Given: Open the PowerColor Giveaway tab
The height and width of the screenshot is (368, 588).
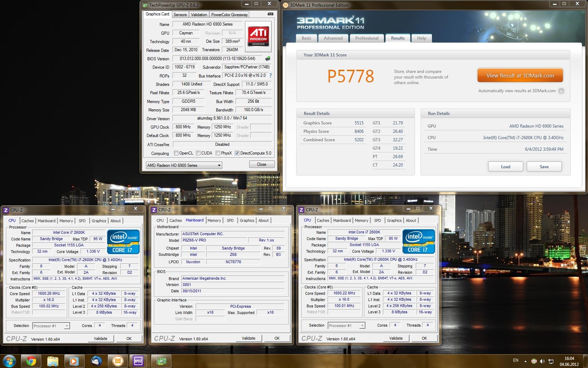Looking at the screenshot, I should coord(229,14).
